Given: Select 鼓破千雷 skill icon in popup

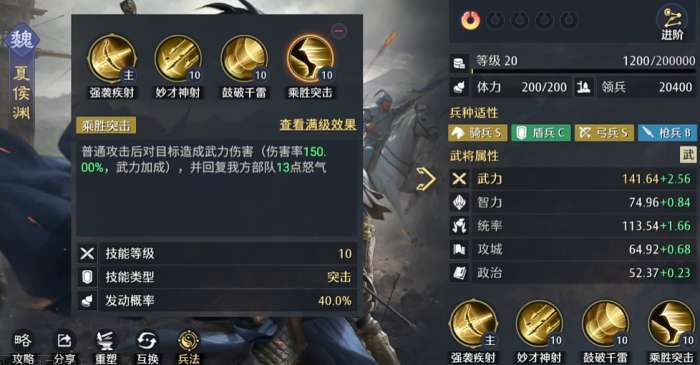Looking at the screenshot, I should pos(244,59).
